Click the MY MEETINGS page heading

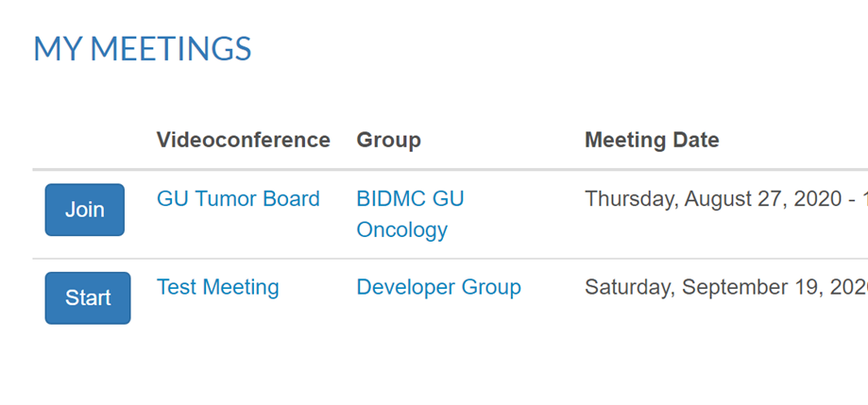(143, 49)
